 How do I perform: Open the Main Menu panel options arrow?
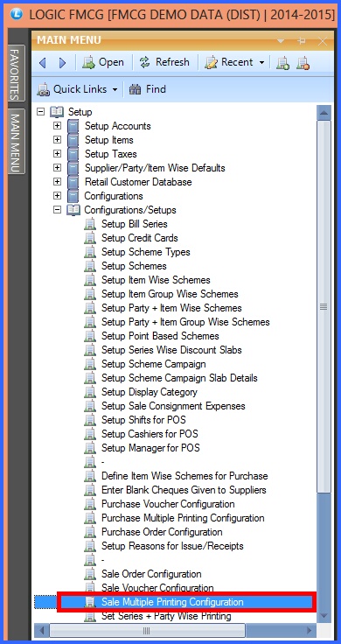click(281, 40)
